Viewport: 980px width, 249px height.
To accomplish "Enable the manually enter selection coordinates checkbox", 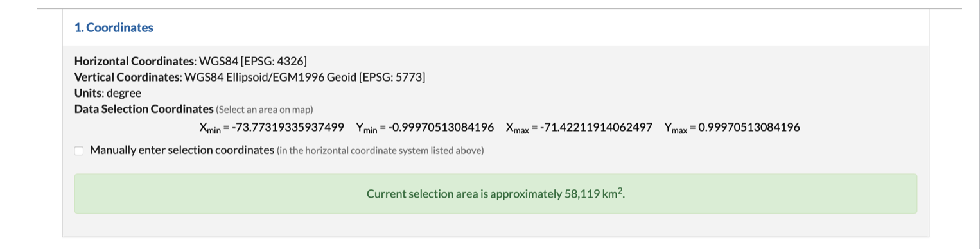I will point(79,151).
